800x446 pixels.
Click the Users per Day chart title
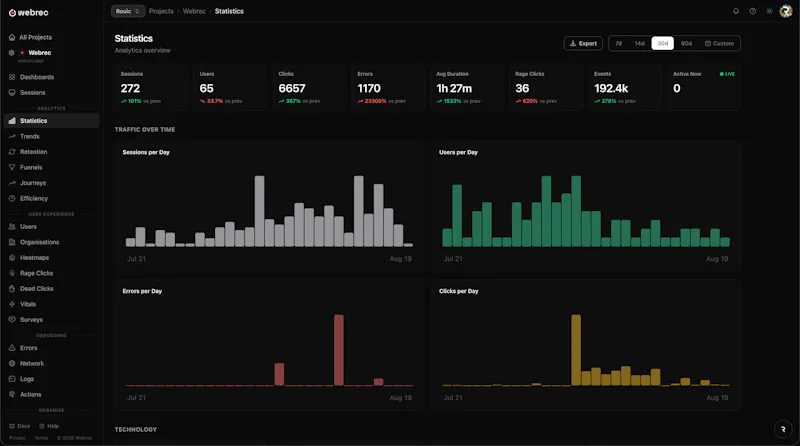point(458,152)
